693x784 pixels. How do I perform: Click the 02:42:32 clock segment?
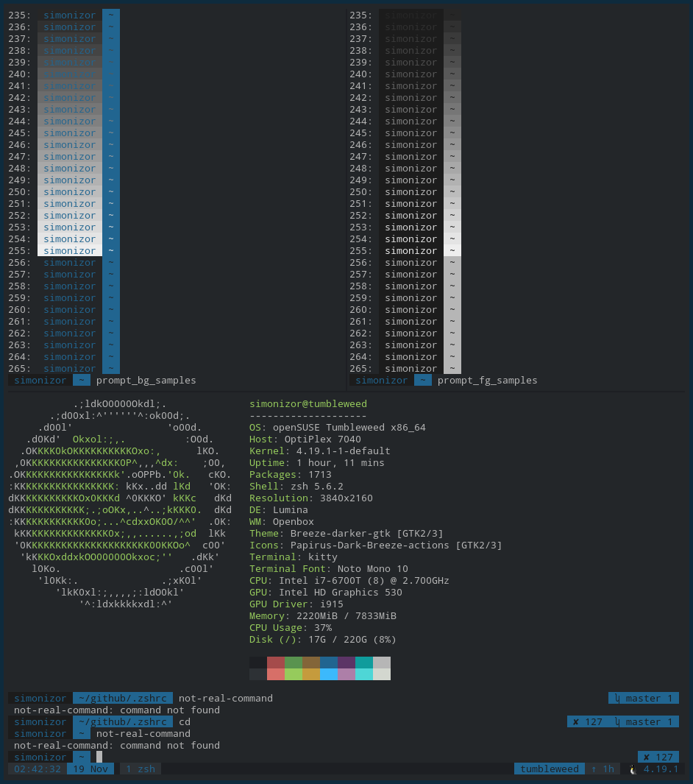click(x=38, y=769)
